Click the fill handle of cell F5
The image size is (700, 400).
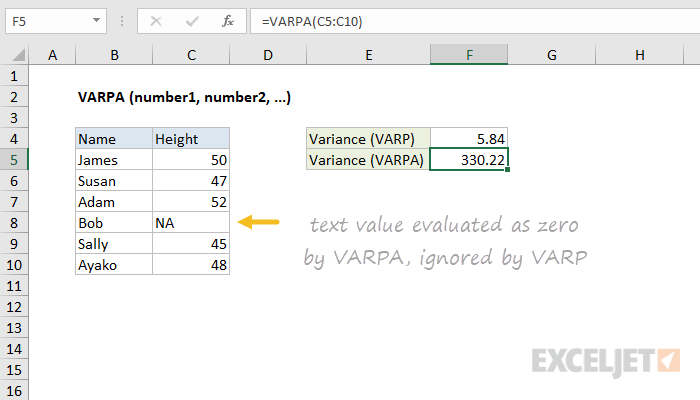(508, 170)
